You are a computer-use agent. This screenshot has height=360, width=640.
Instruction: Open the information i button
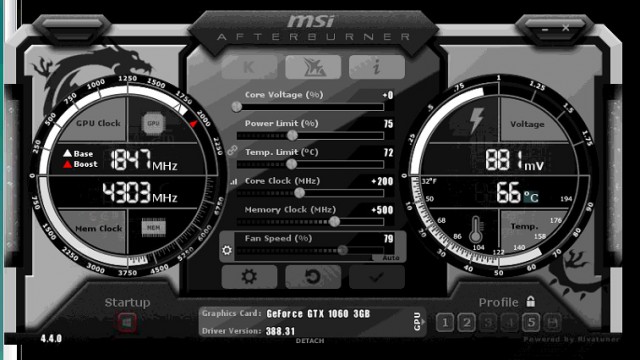377,67
